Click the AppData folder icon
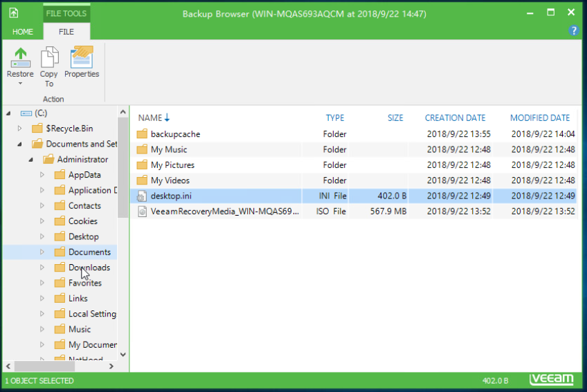Image resolution: width=587 pixels, height=392 pixels. (x=60, y=175)
